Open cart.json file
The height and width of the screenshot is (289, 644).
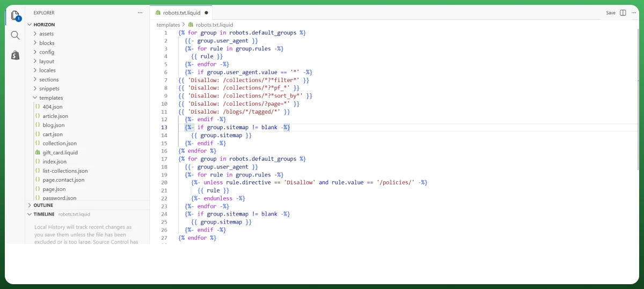pyautogui.click(x=53, y=134)
